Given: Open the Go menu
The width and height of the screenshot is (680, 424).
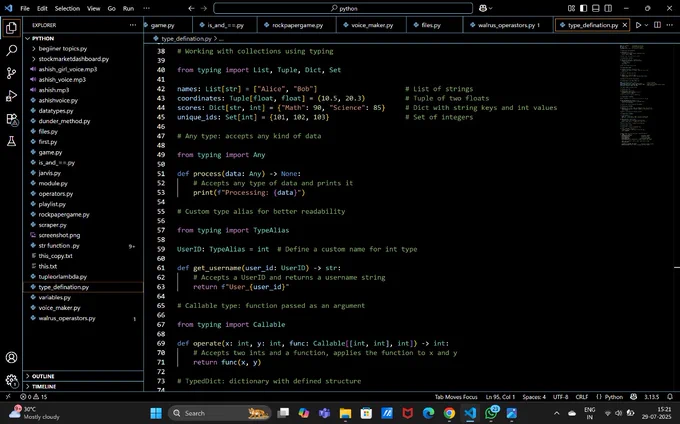Looking at the screenshot, I should 111,8.
